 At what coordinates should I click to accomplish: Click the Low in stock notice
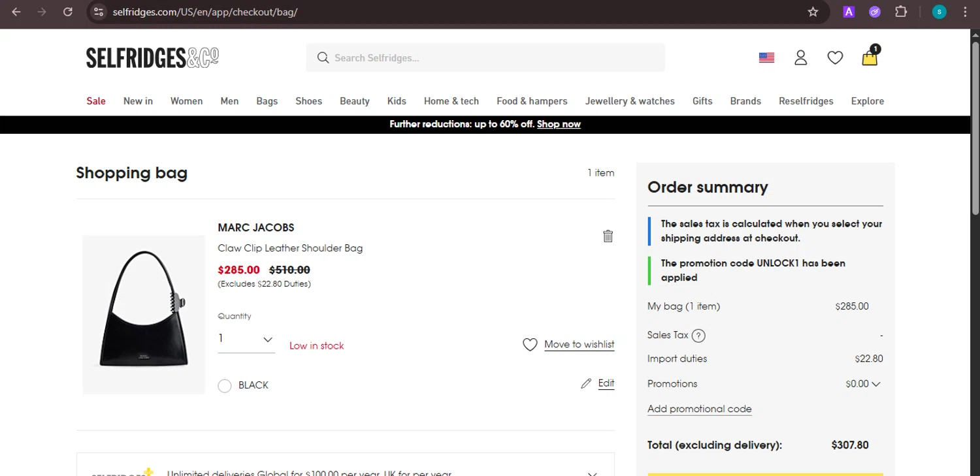[x=316, y=346]
